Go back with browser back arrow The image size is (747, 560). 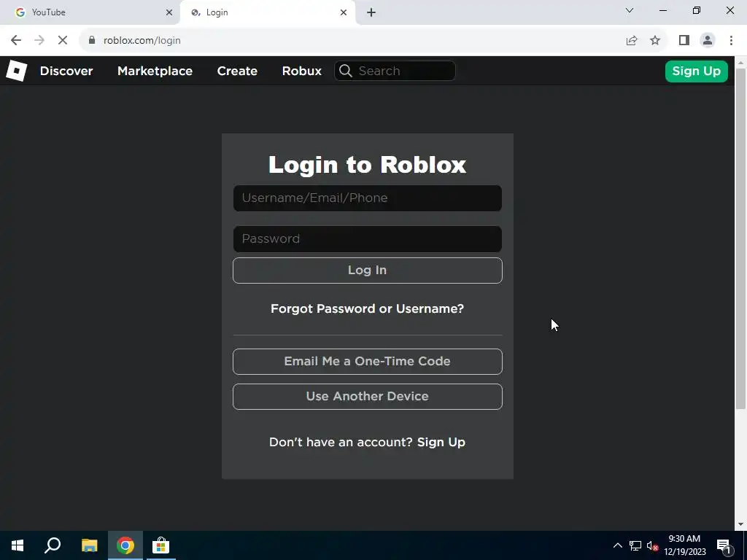[16, 41]
